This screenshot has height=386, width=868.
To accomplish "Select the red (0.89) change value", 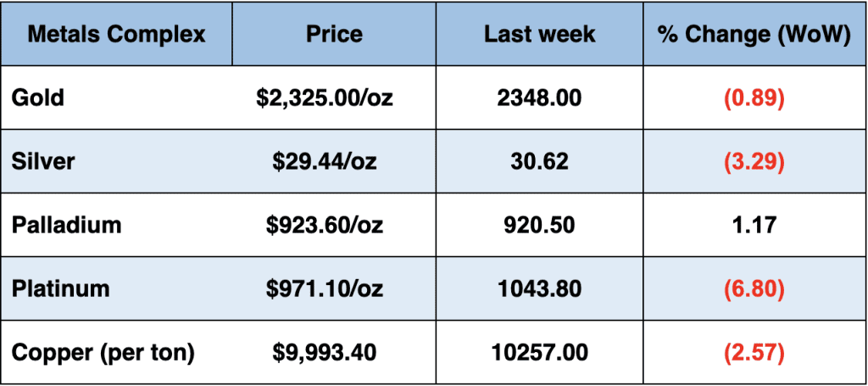I will point(754,98).
